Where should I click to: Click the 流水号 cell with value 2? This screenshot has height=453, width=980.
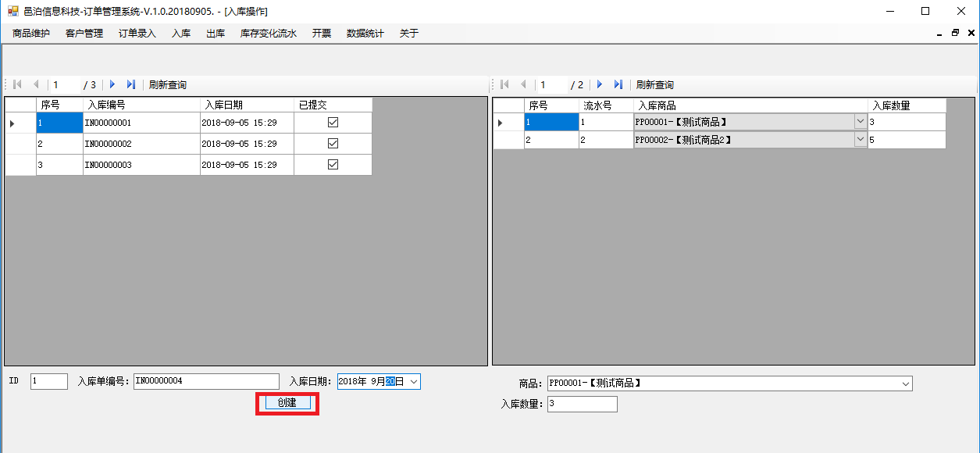coord(606,140)
